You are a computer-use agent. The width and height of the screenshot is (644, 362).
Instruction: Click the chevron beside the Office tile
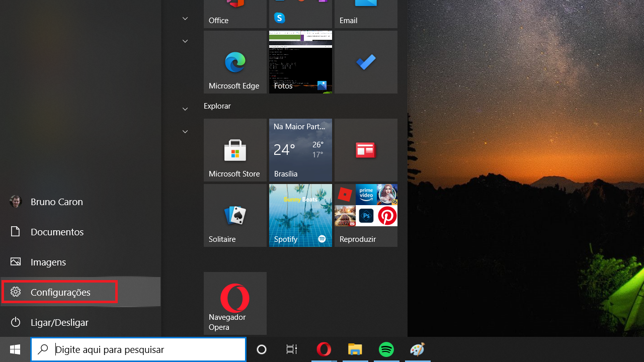(185, 19)
